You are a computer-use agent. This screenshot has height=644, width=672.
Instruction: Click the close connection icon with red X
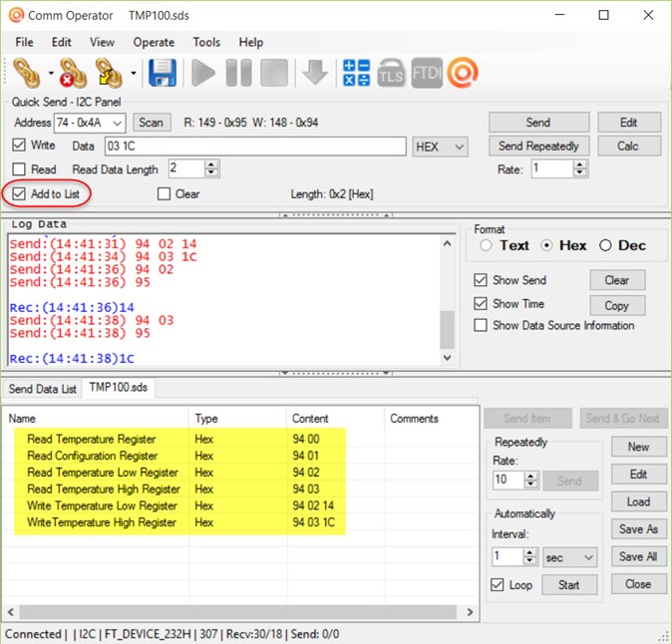pyautogui.click(x=74, y=73)
